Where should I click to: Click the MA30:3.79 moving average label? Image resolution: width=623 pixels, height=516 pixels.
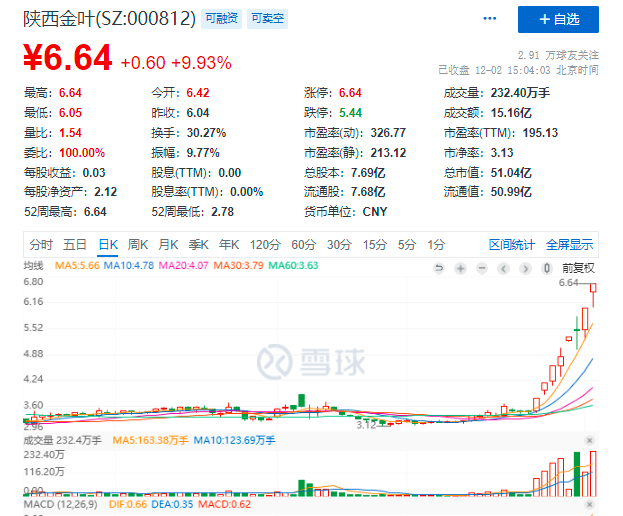238,265
